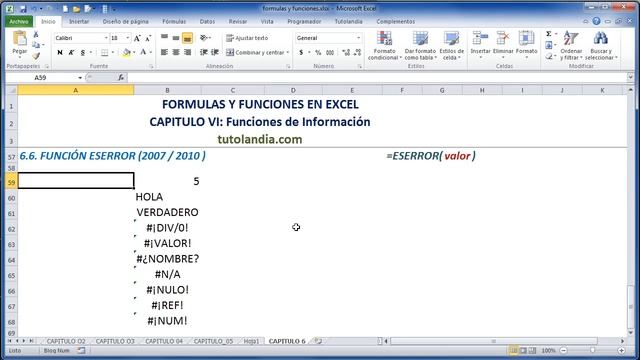Toggle underline (S) formatting
Viewport: 640px width, 360px height.
click(x=82, y=52)
